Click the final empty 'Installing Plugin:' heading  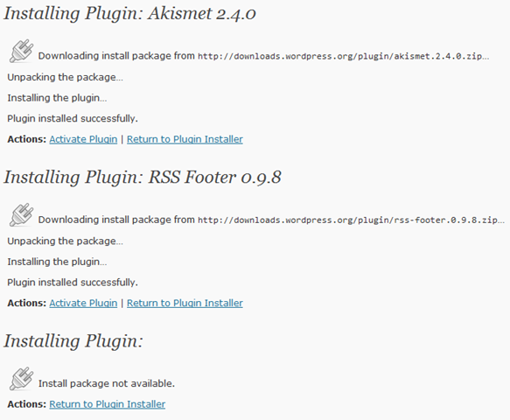coord(73,342)
